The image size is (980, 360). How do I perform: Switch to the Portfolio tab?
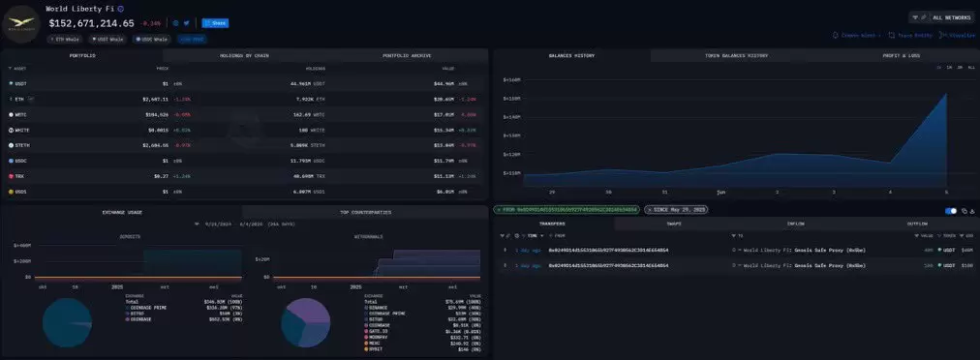pos(82,55)
